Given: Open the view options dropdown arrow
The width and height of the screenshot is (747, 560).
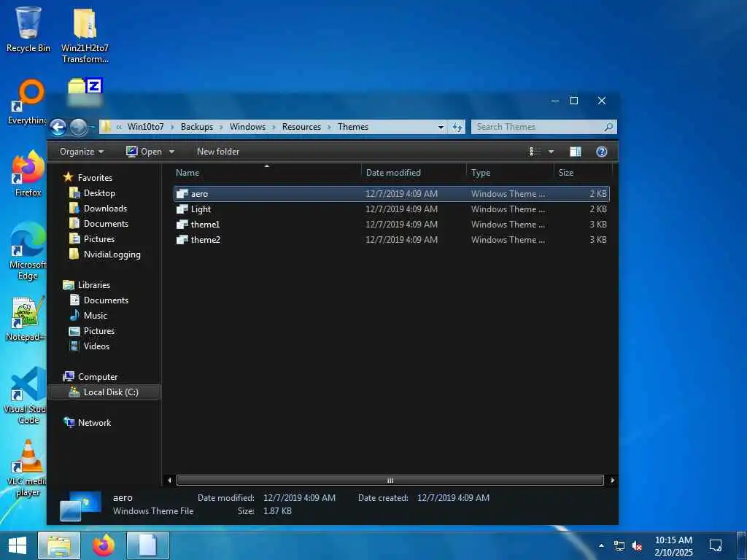Looking at the screenshot, I should coord(551,152).
